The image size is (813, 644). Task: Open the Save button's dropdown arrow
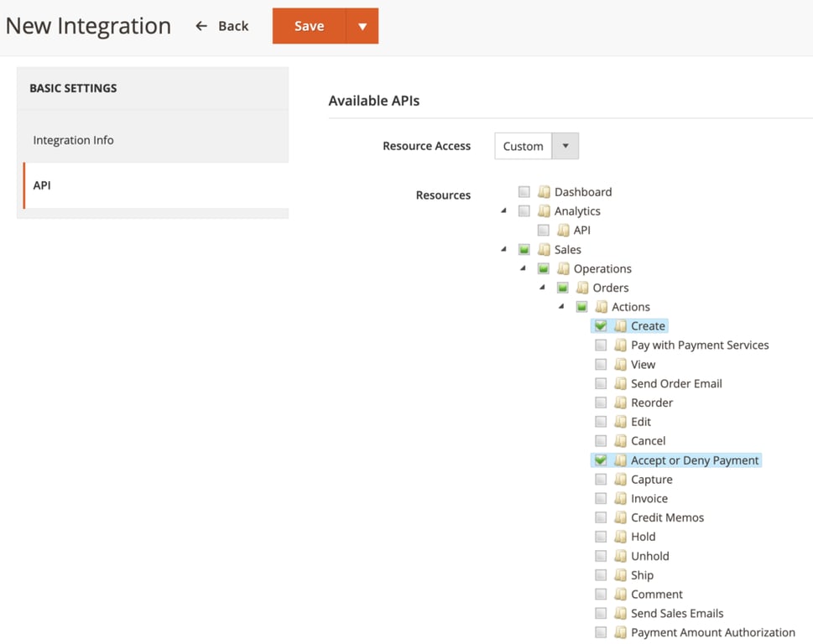coord(362,25)
